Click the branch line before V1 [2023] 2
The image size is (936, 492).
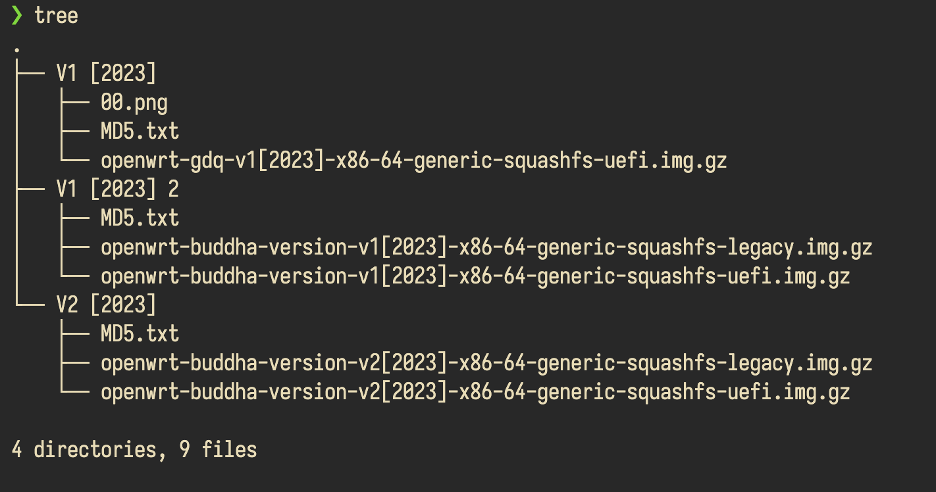(30, 189)
